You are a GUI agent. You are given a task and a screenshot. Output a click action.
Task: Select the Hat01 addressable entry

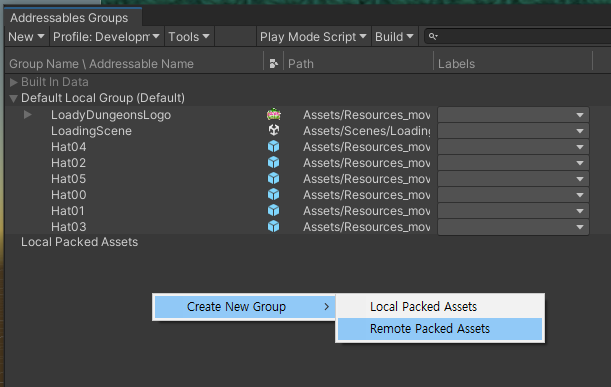click(68, 211)
